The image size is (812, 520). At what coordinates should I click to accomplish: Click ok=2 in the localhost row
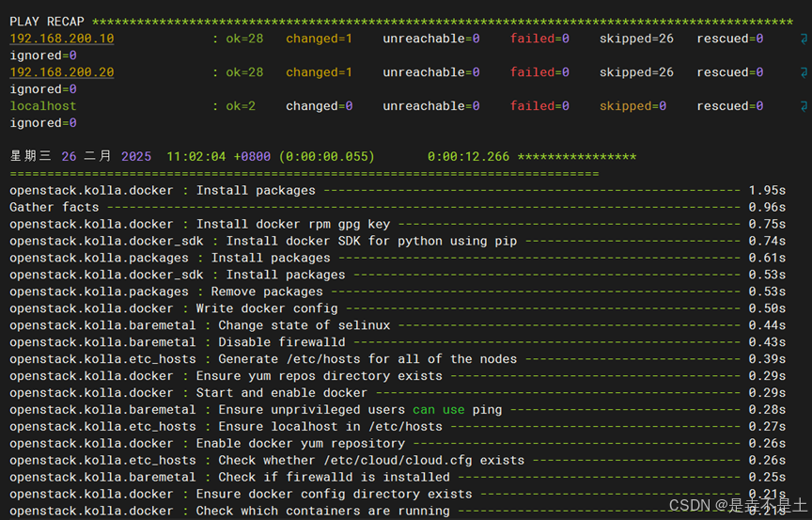click(241, 105)
